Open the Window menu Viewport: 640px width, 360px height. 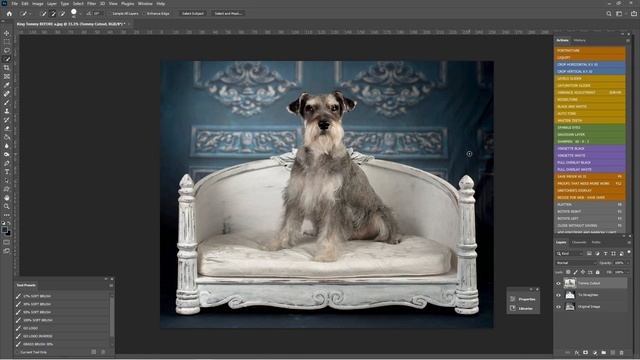click(145, 4)
